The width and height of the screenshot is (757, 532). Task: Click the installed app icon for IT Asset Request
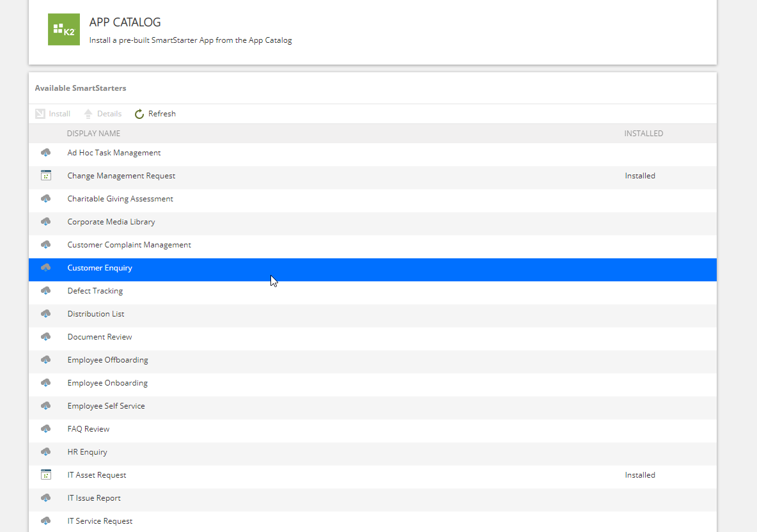pos(46,475)
